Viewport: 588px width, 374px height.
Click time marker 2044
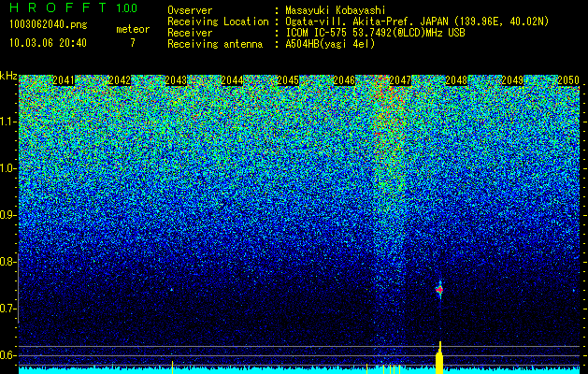point(232,80)
